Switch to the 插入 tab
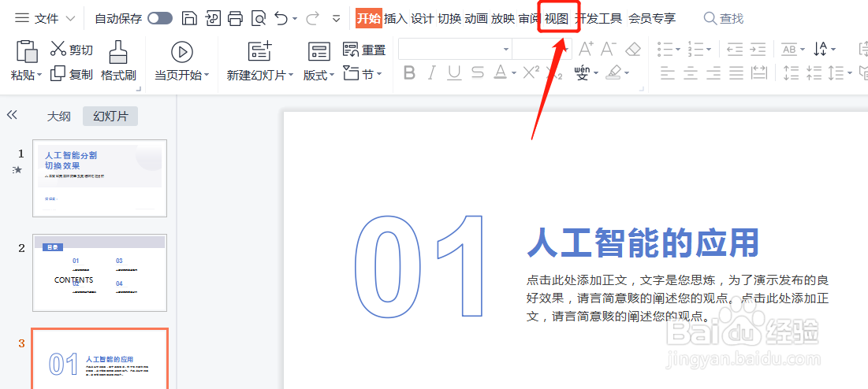Viewport: 868px width, 389px height. pyautogui.click(x=395, y=19)
